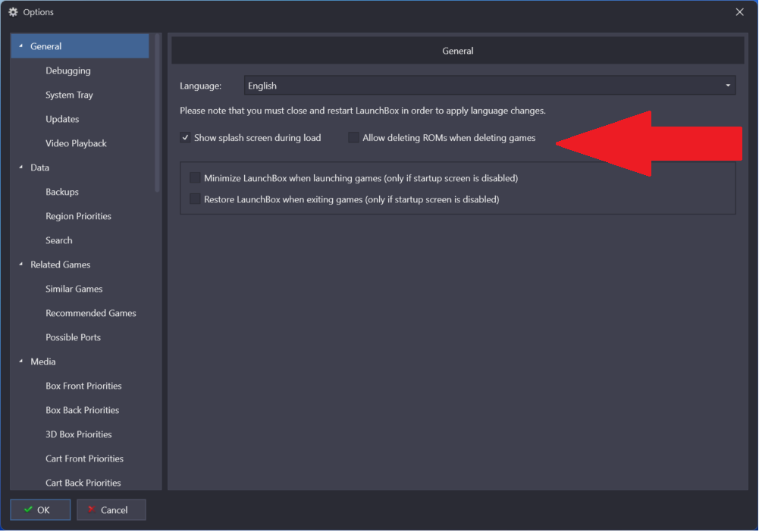Open Region Priorities settings

click(78, 216)
